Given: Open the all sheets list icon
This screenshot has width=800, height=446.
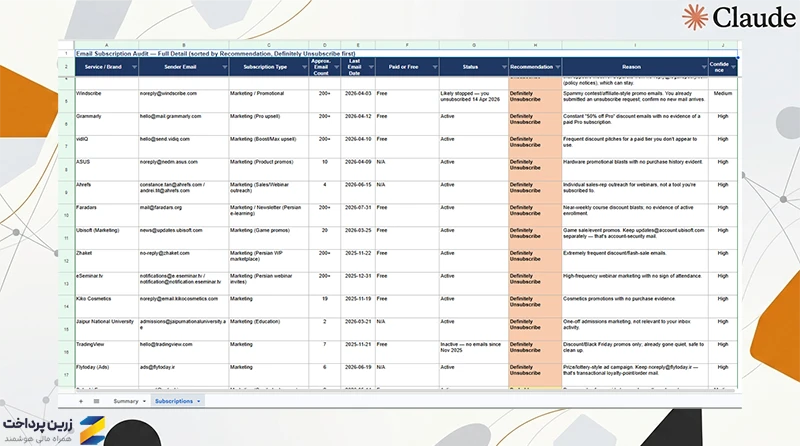Looking at the screenshot, I should click(x=96, y=401).
